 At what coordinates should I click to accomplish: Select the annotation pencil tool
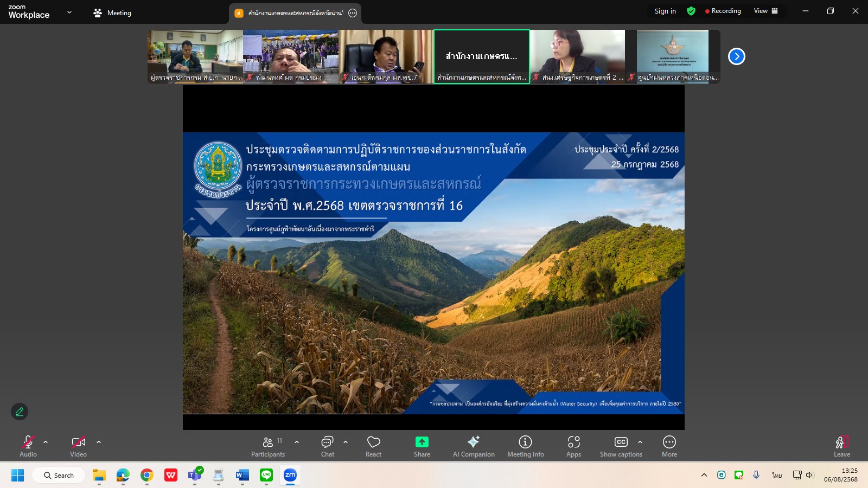point(20,412)
